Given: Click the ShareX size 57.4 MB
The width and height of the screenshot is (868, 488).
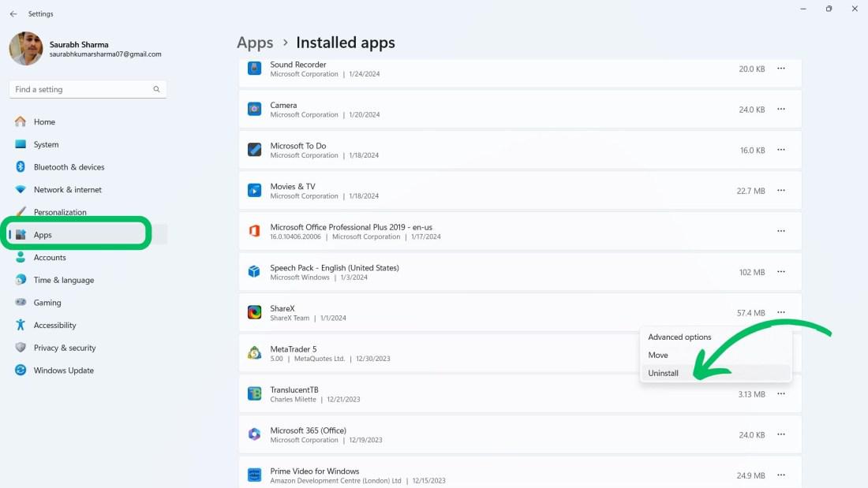Looking at the screenshot, I should 750,313.
